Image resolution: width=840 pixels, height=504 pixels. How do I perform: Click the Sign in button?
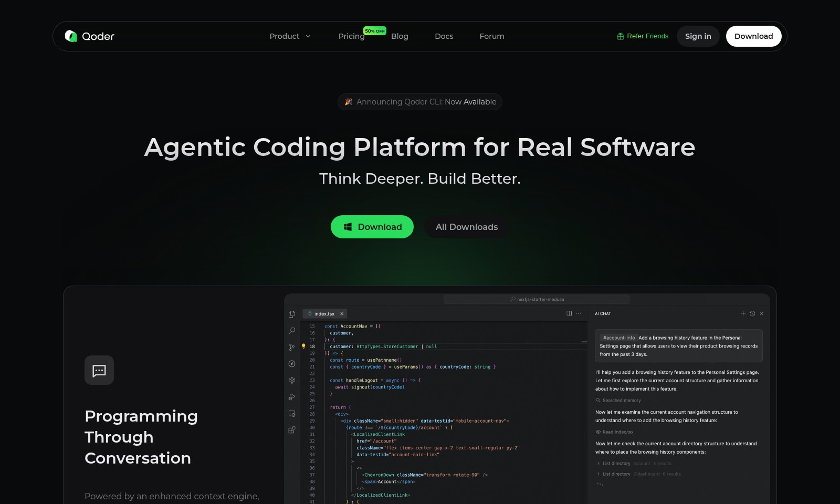[698, 36]
